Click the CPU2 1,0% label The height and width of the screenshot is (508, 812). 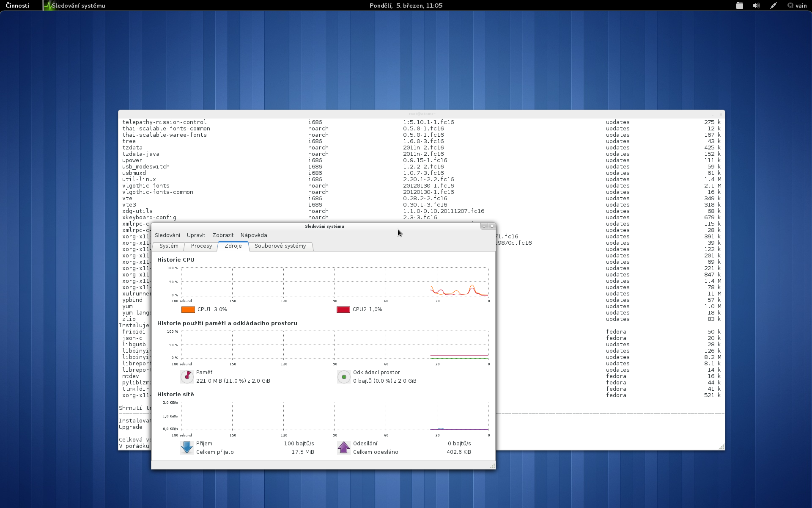point(367,309)
